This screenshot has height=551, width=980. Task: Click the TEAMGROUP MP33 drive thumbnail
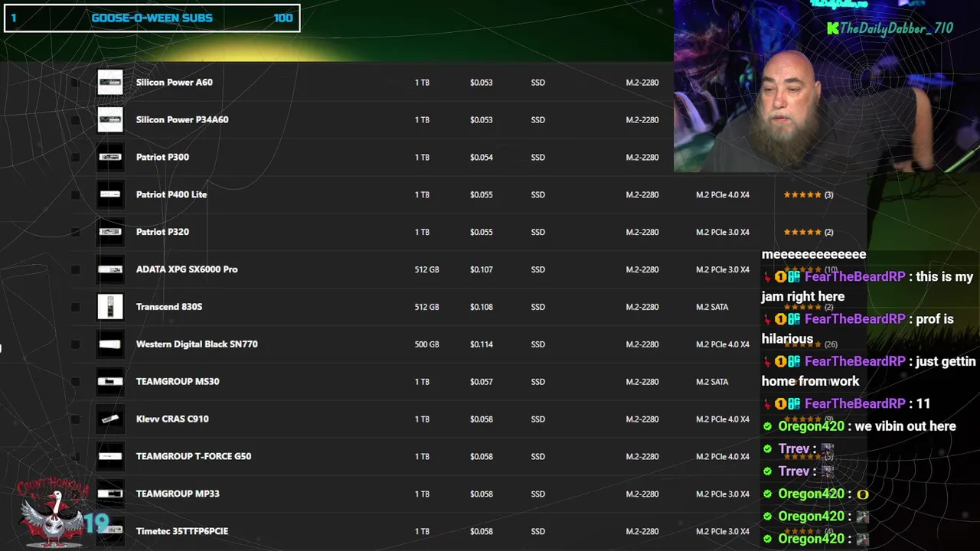click(110, 494)
